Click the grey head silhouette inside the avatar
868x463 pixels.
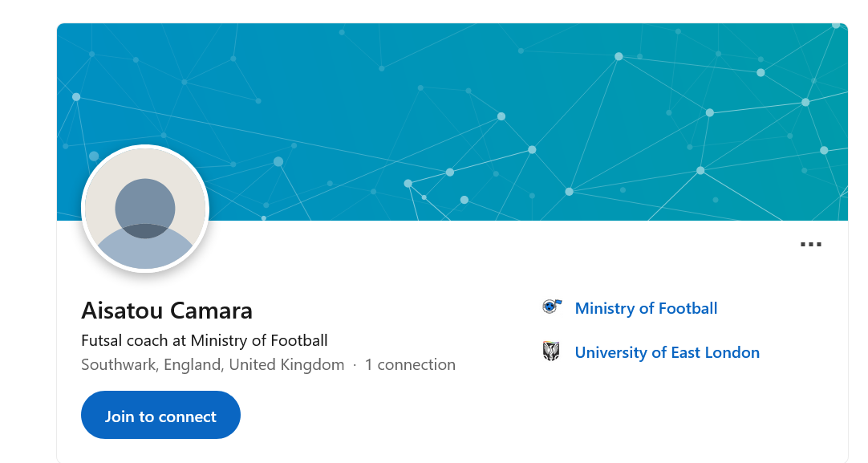point(145,204)
